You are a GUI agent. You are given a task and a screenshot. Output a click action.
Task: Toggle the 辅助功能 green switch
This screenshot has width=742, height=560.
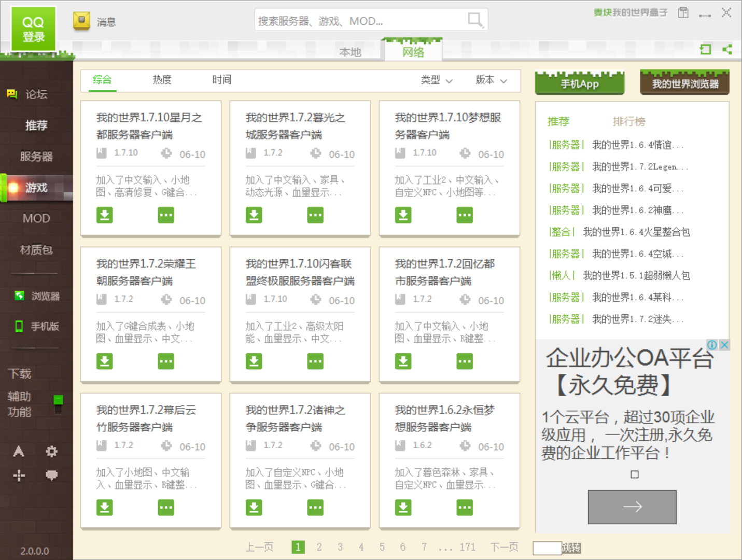(58, 404)
